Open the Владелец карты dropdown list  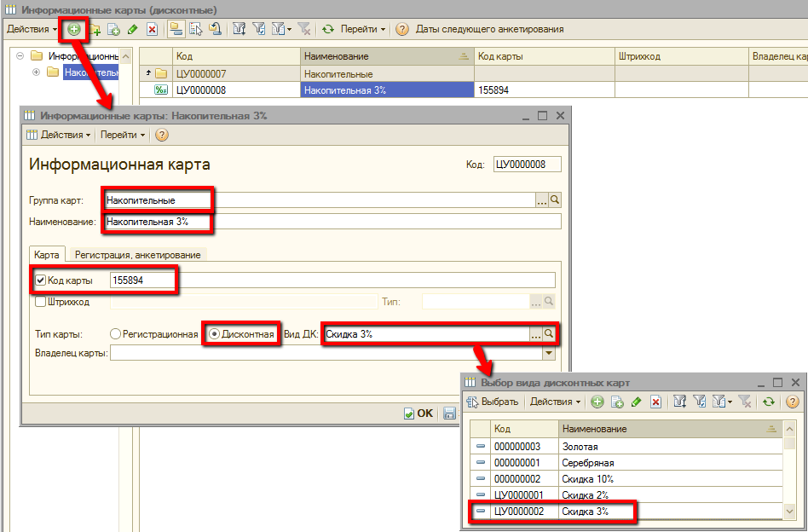[548, 353]
